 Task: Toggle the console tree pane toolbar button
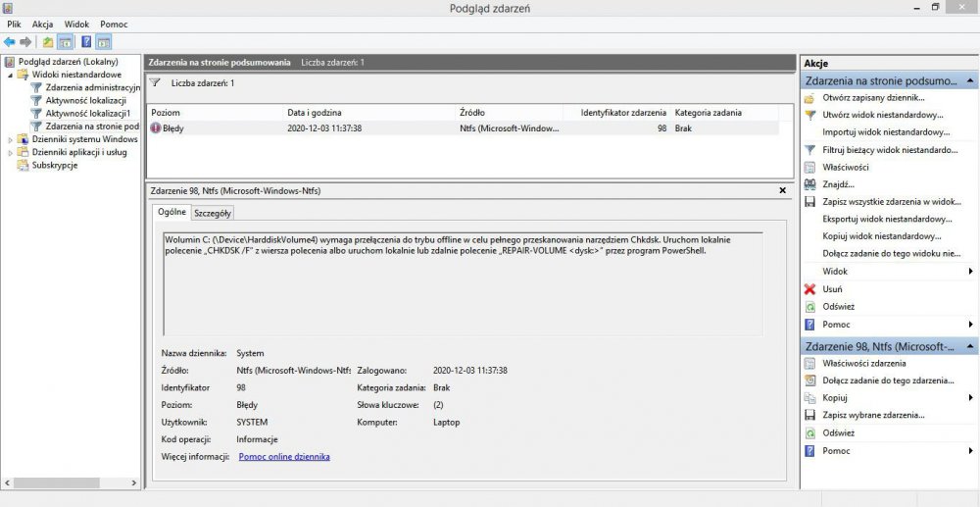pyautogui.click(x=65, y=42)
